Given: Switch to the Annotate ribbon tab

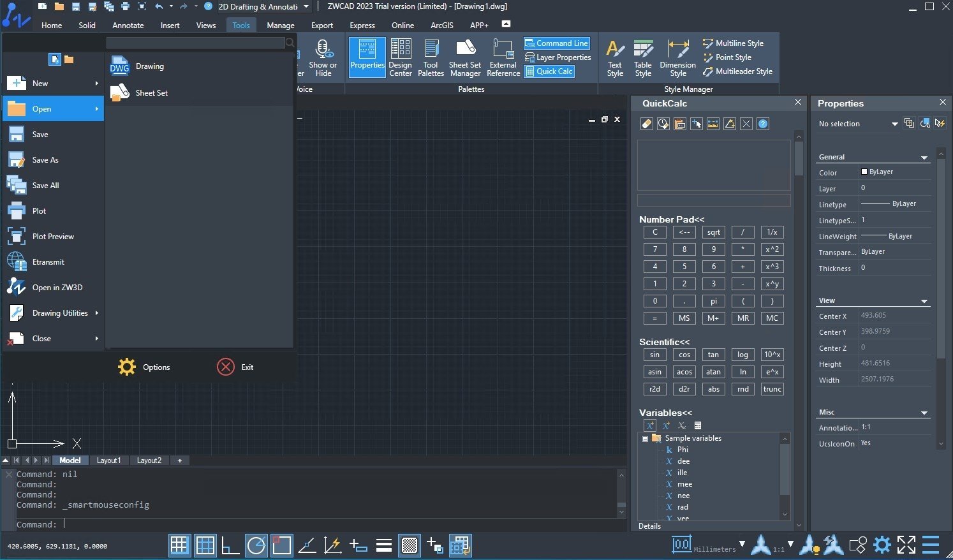Looking at the screenshot, I should coord(128,26).
